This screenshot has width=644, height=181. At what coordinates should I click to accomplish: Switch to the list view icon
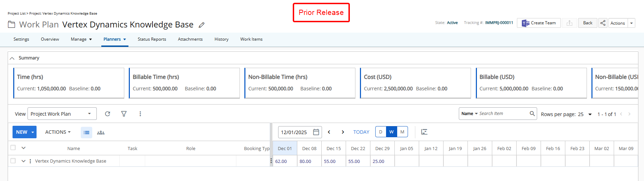pos(86,132)
